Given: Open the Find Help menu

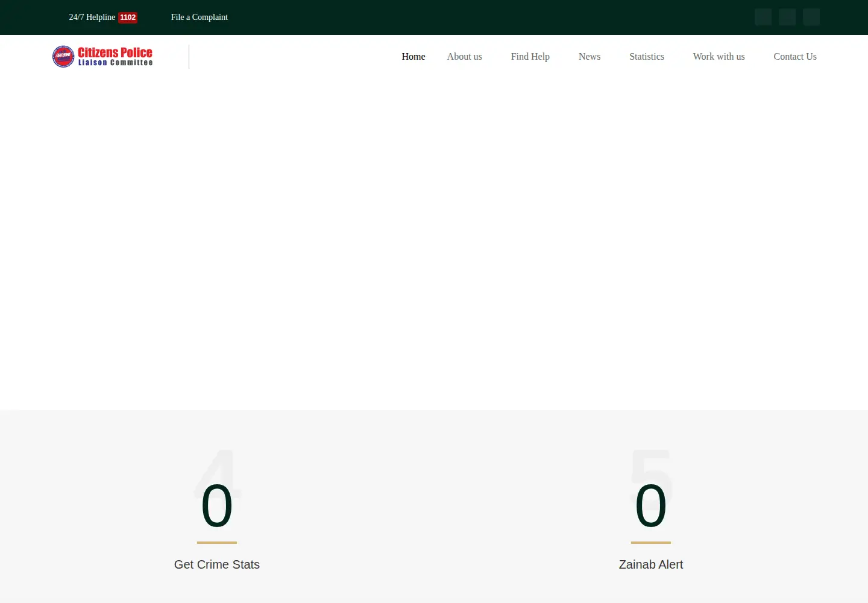Looking at the screenshot, I should pyautogui.click(x=530, y=57).
